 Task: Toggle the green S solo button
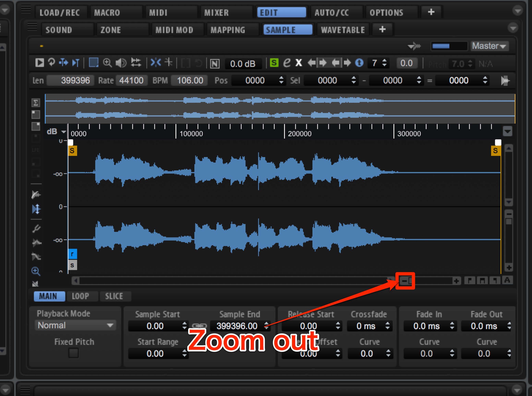(x=274, y=63)
